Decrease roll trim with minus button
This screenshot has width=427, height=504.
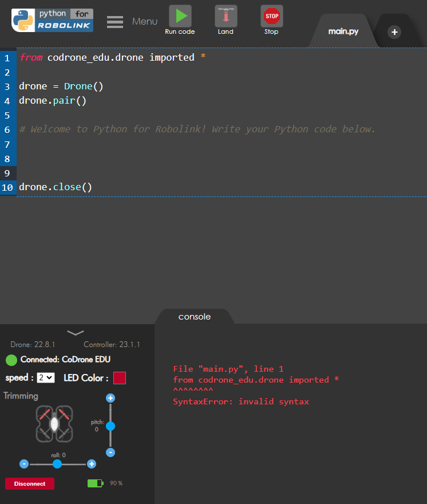pyautogui.click(x=24, y=464)
